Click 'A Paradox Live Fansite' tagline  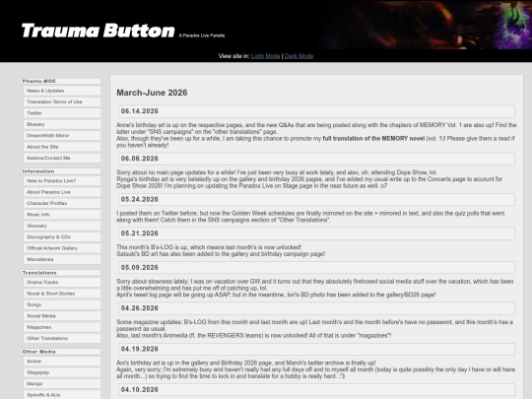pyautogui.click(x=202, y=35)
